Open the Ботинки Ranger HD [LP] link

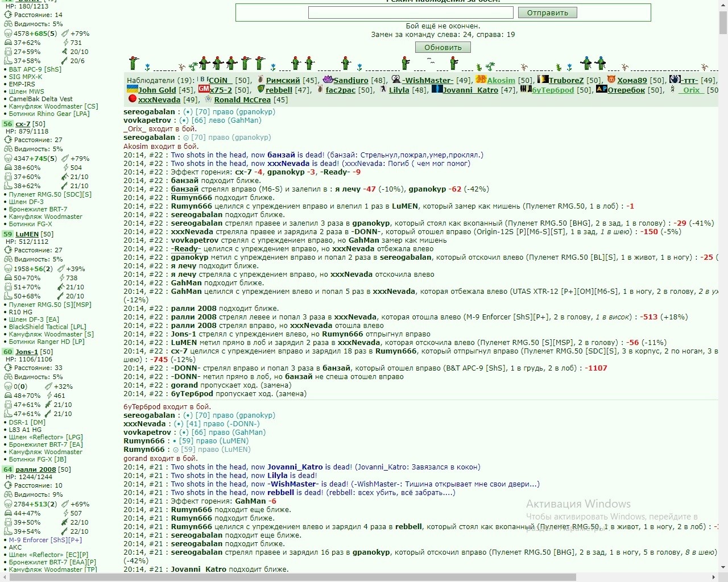pos(47,342)
